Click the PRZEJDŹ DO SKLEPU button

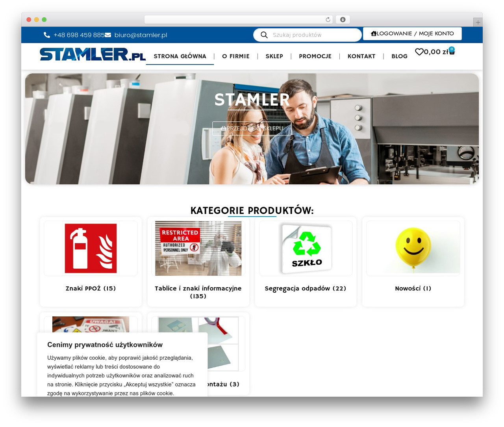coord(252,128)
